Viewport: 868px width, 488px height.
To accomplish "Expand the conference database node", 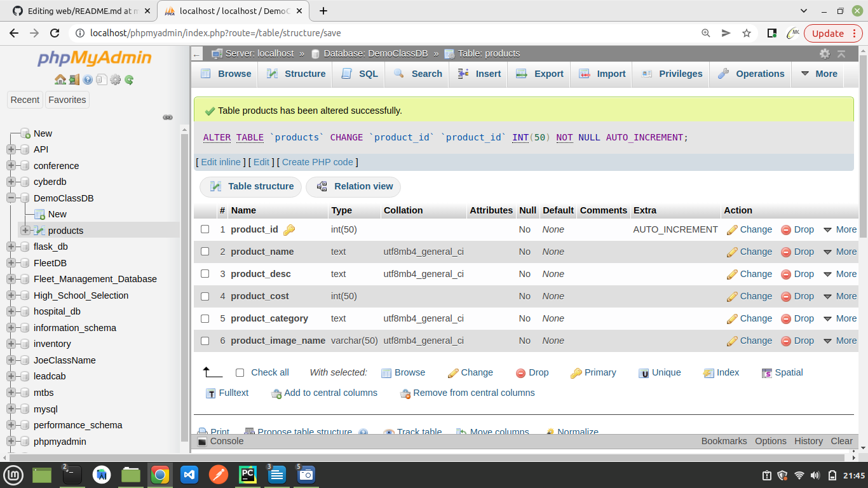I will [11, 166].
